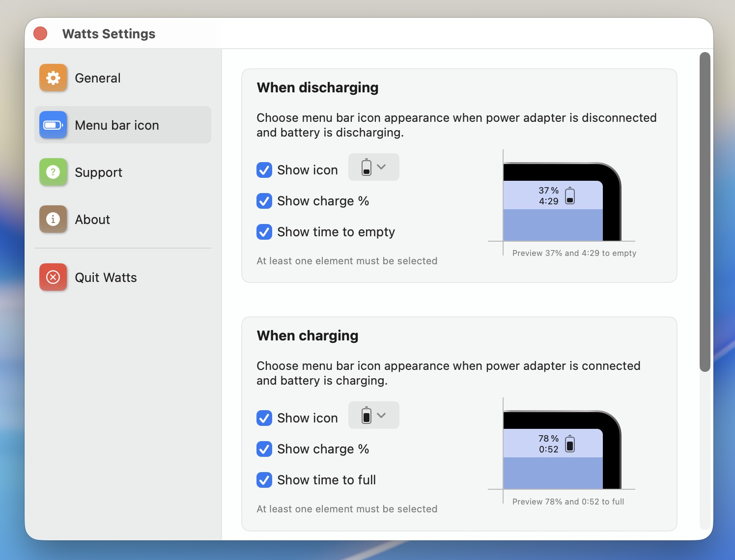Image resolution: width=735 pixels, height=560 pixels.
Task: Open the discharging icon style dropdown
Action: pos(373,167)
